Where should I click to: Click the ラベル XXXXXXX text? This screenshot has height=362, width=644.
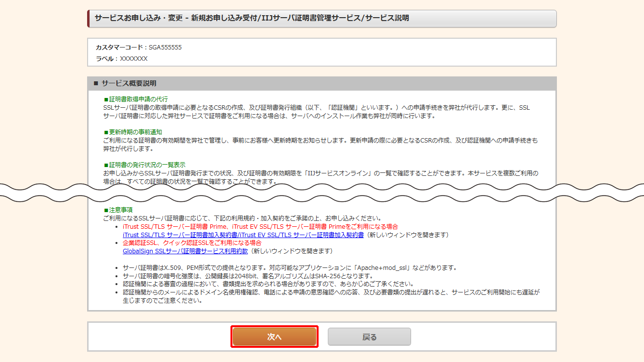pyautogui.click(x=121, y=59)
